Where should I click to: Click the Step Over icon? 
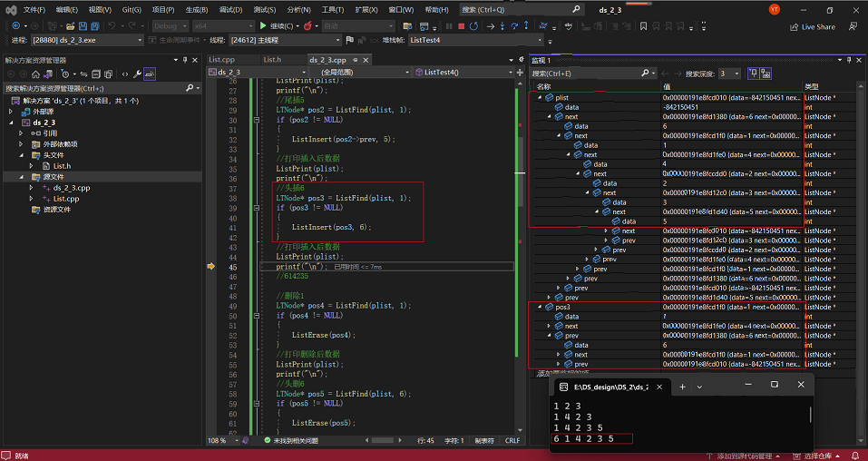click(514, 26)
